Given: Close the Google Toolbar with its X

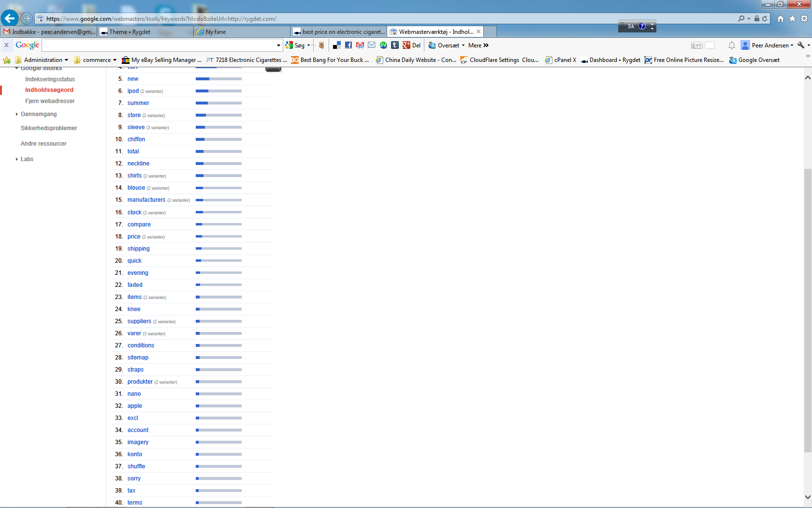Looking at the screenshot, I should 6,45.
